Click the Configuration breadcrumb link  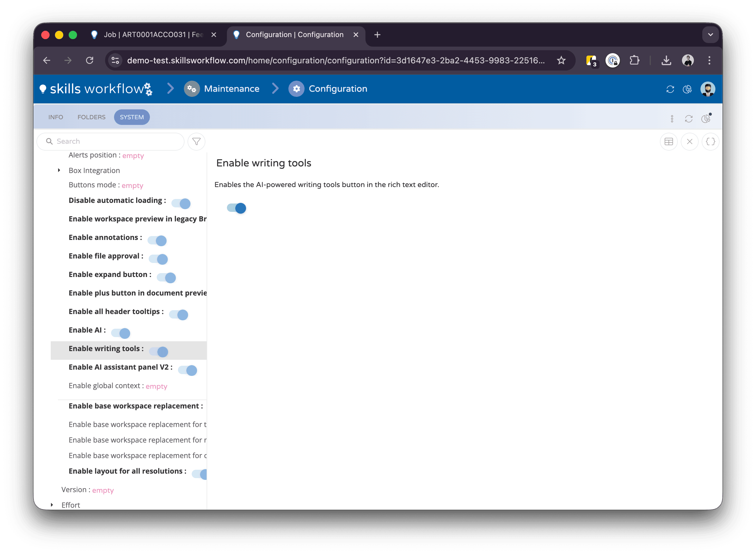(337, 89)
